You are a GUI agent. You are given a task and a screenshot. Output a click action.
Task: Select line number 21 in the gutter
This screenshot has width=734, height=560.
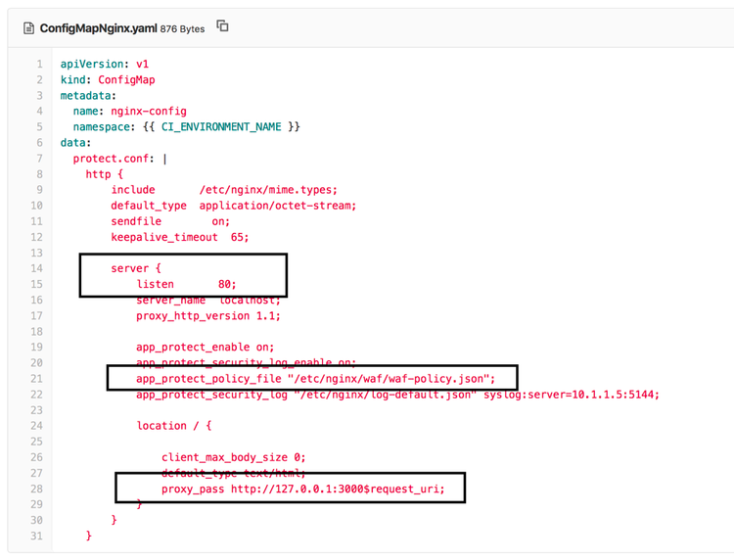[x=36, y=378]
